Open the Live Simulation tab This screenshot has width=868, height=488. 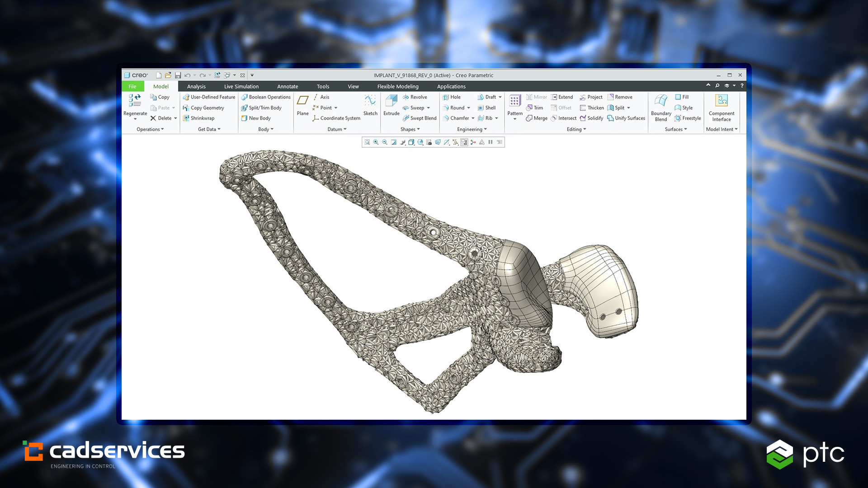[x=241, y=86]
